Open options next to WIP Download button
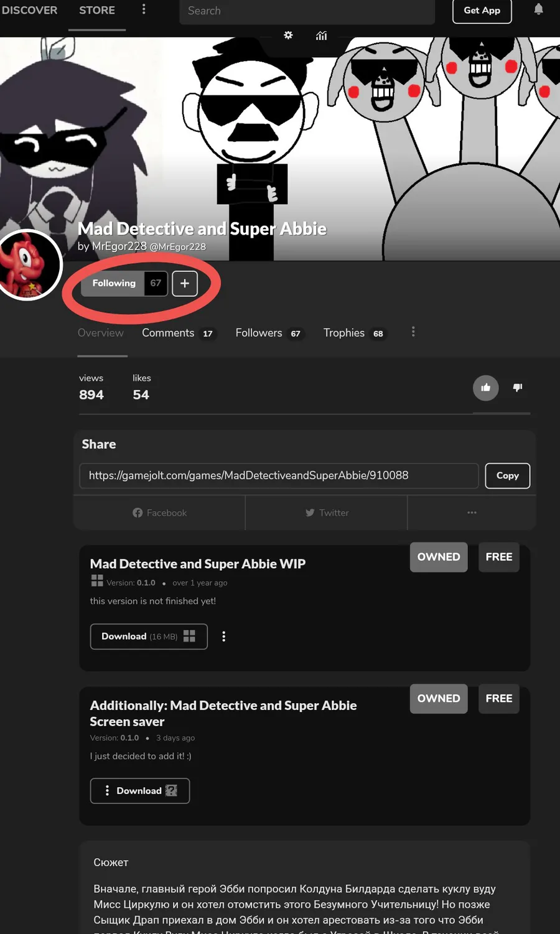This screenshot has width=560, height=934. (x=224, y=637)
